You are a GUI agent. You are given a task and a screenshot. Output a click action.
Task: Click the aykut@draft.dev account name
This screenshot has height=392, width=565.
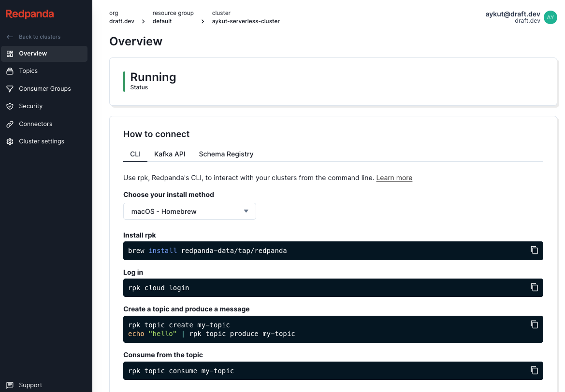pos(512,14)
